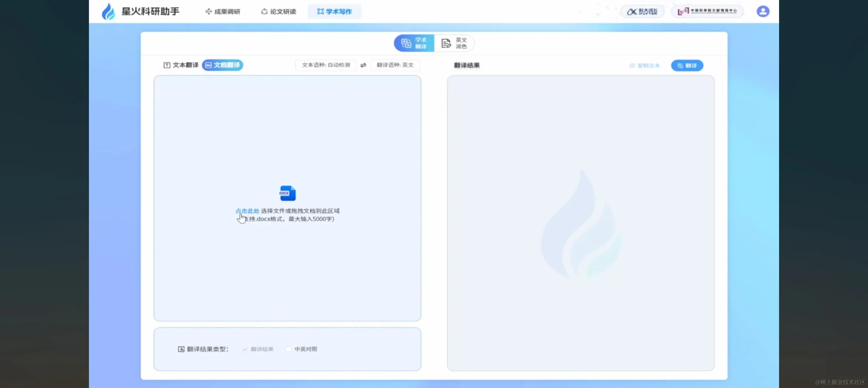The image size is (868, 388).
Task: Open the 论文研读 menu
Action: point(279,12)
